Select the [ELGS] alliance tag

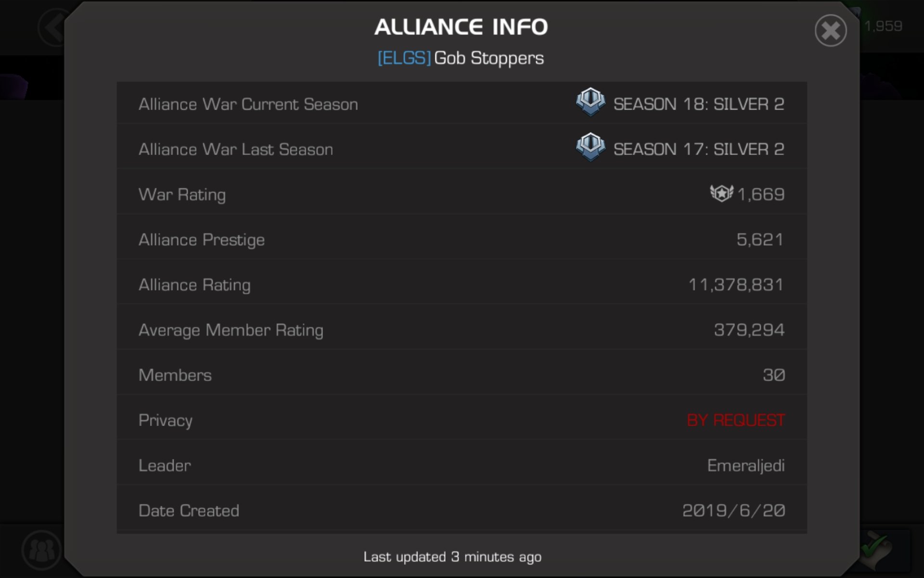coord(404,58)
